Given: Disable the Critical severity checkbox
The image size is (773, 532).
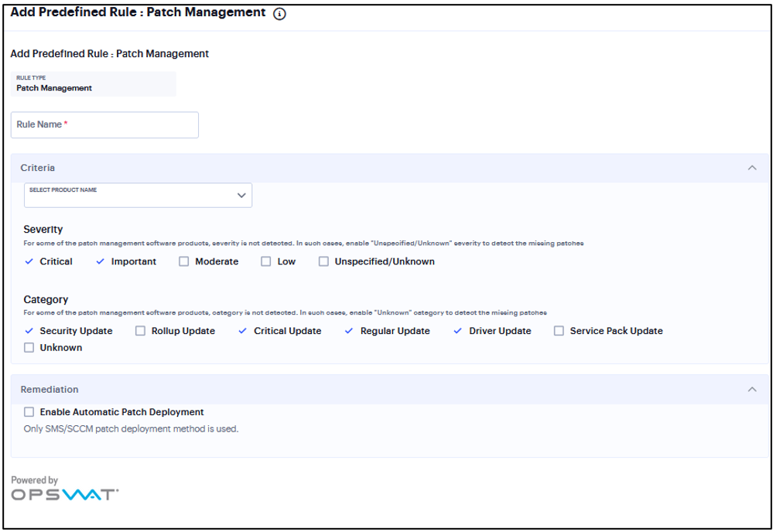Looking at the screenshot, I should [28, 261].
